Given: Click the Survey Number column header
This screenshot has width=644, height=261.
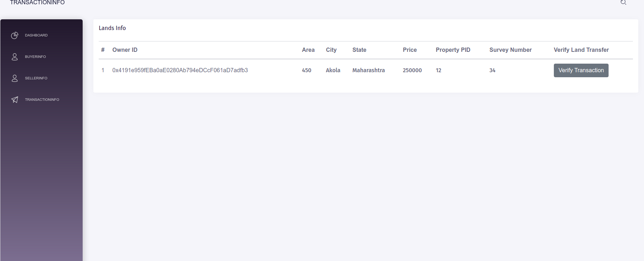Looking at the screenshot, I should pos(511,50).
